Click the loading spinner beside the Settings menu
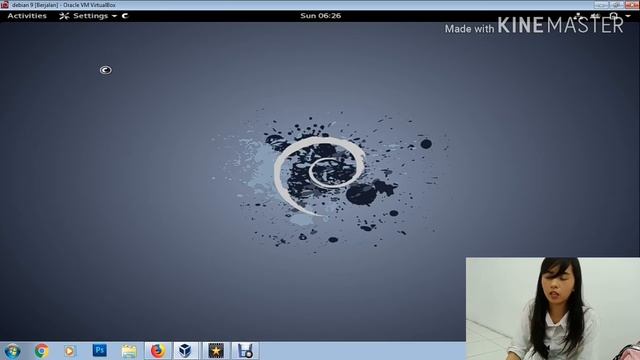Viewport: 640px width, 360px height. (x=125, y=16)
